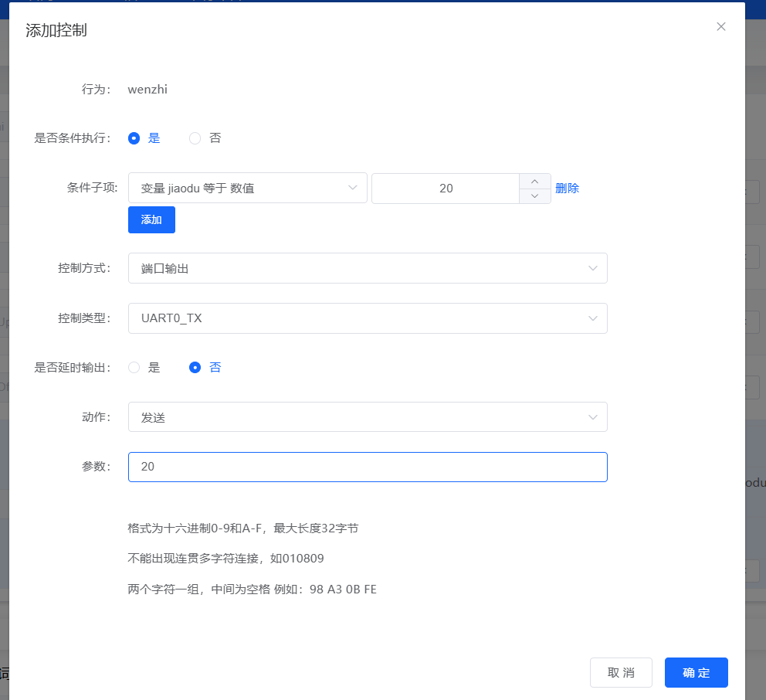766x700 pixels.
Task: Select 否 for 是否条件执行
Action: coord(194,138)
